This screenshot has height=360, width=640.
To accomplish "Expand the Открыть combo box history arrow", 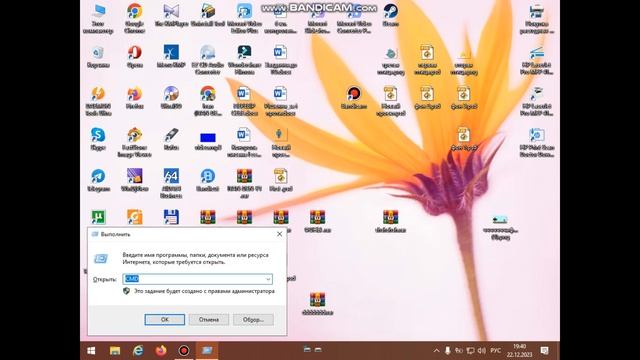I will pos(268,279).
